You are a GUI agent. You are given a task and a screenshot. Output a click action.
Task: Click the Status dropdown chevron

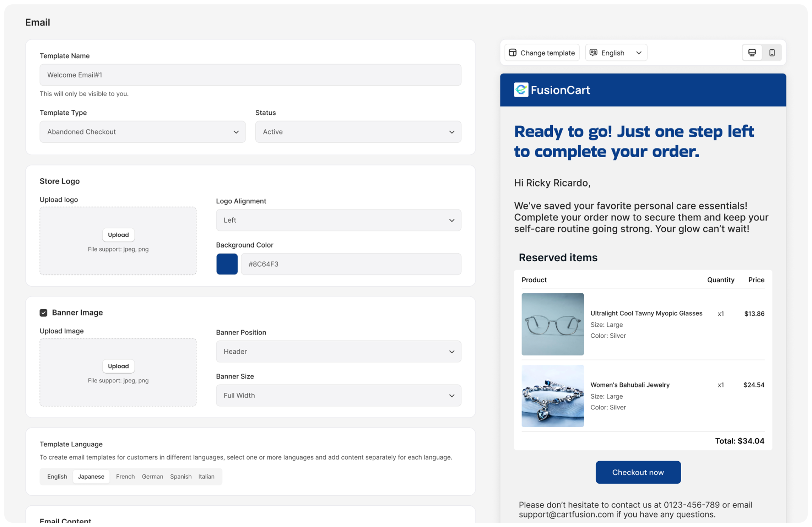click(x=452, y=132)
